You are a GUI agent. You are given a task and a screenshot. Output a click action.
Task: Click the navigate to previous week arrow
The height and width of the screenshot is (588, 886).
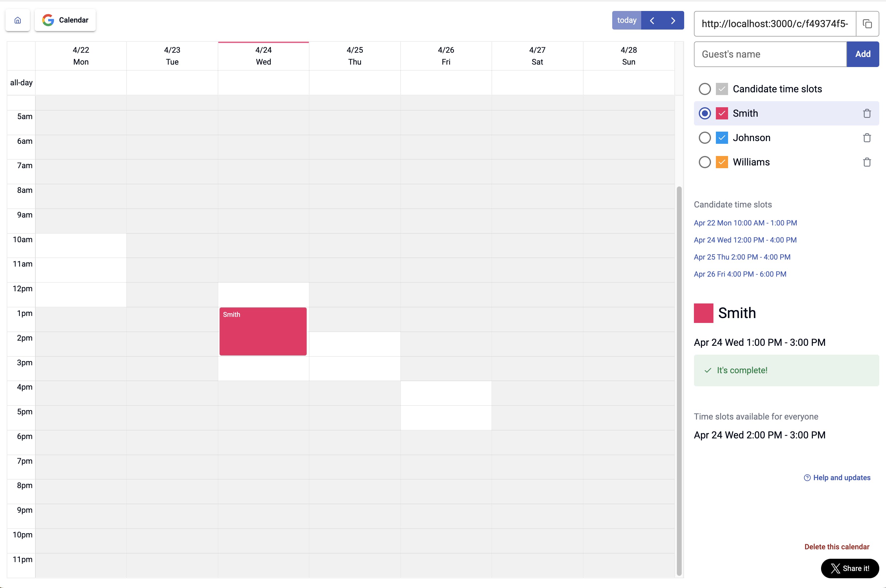point(653,20)
